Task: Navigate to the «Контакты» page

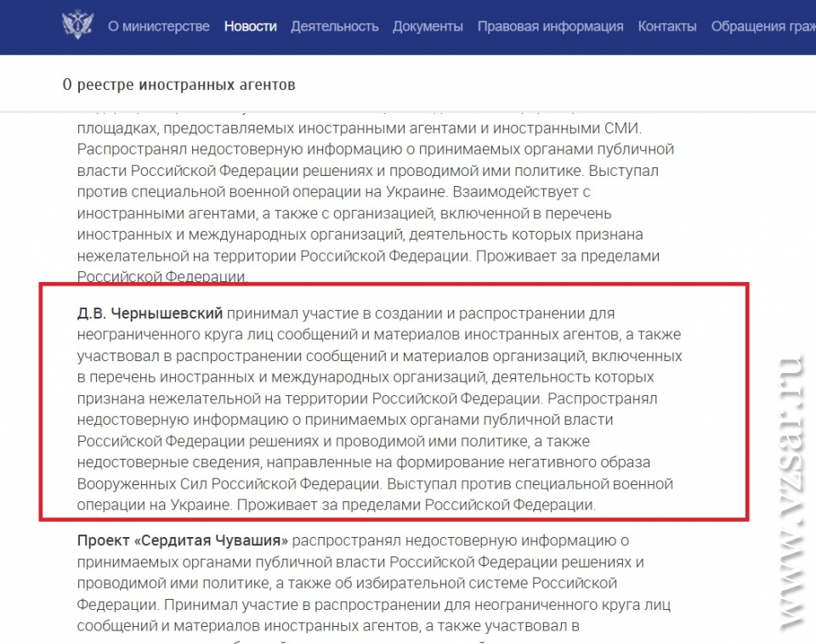Action: [x=666, y=26]
